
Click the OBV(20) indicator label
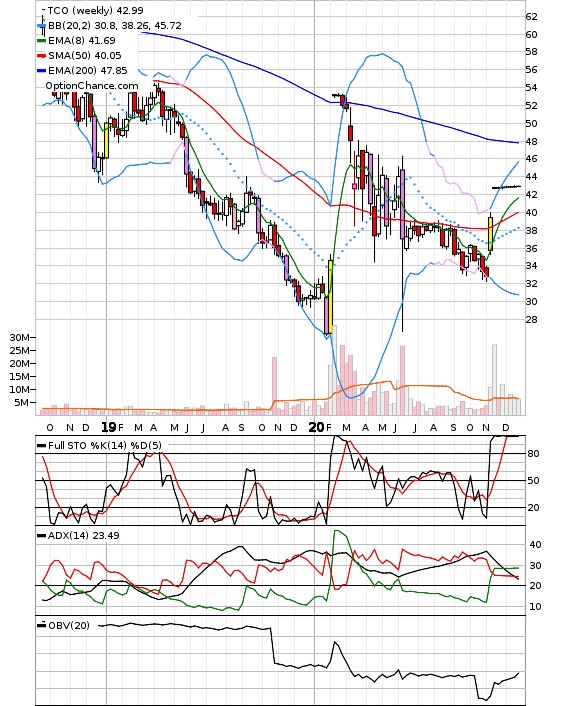(x=68, y=625)
